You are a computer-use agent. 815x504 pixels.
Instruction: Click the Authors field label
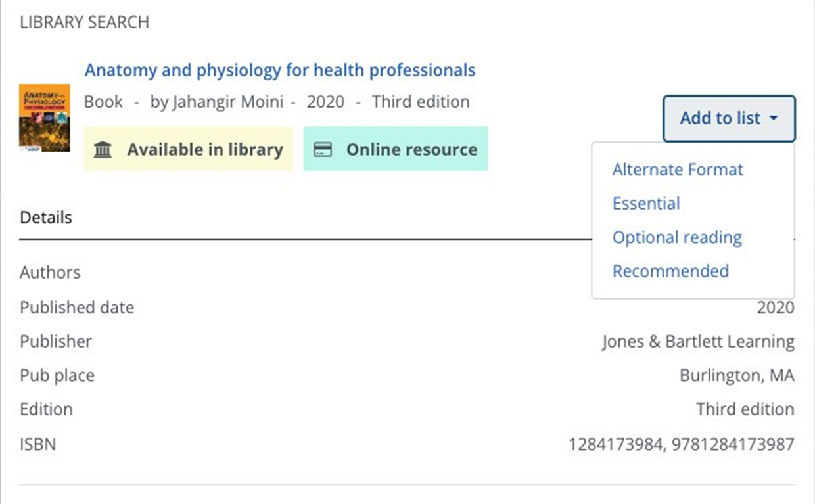pos(50,273)
